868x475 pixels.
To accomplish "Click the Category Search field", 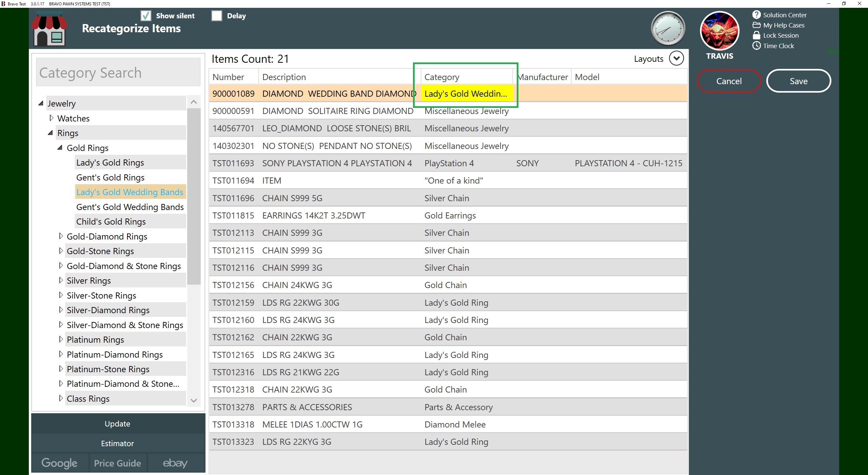I will (118, 72).
